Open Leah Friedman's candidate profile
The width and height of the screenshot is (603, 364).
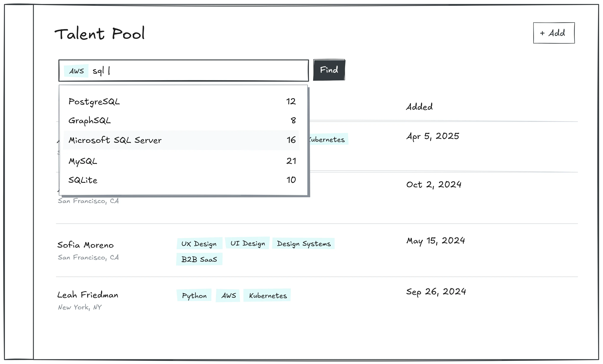pos(88,295)
